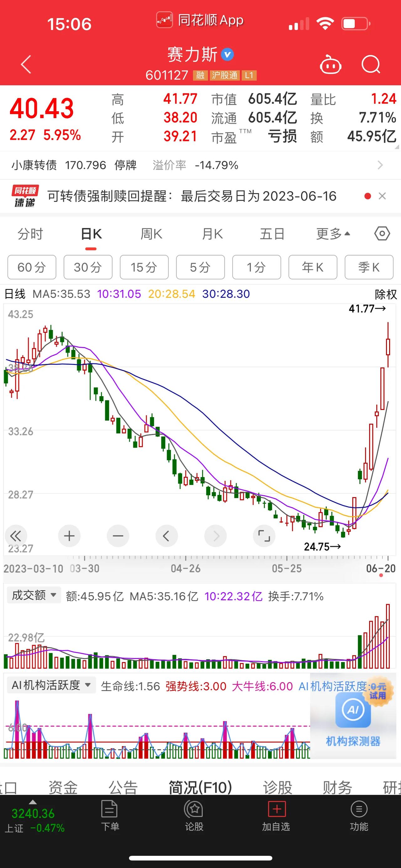Tap MA5:35.53 moving average label
This screenshot has width=401, height=868.
[61, 294]
